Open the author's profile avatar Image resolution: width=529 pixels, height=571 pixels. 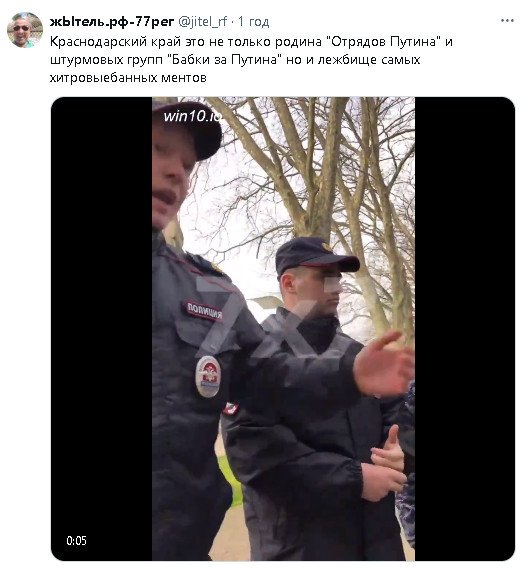(x=25, y=30)
